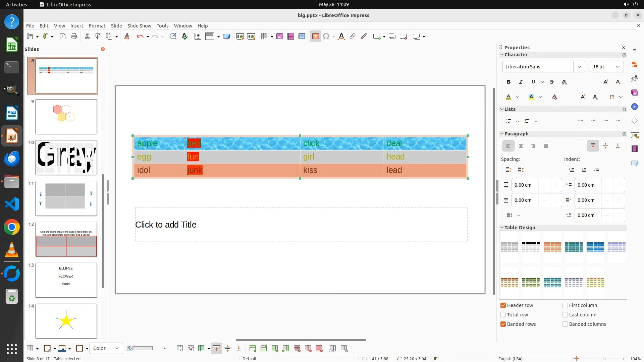This screenshot has height=362, width=644.
Task: Uncheck the Banded rows checkbox
Action: pyautogui.click(x=503, y=324)
